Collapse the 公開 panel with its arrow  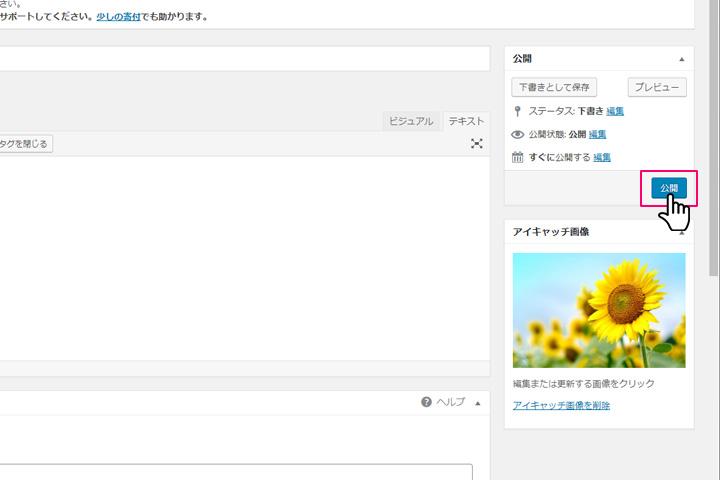(x=681, y=59)
